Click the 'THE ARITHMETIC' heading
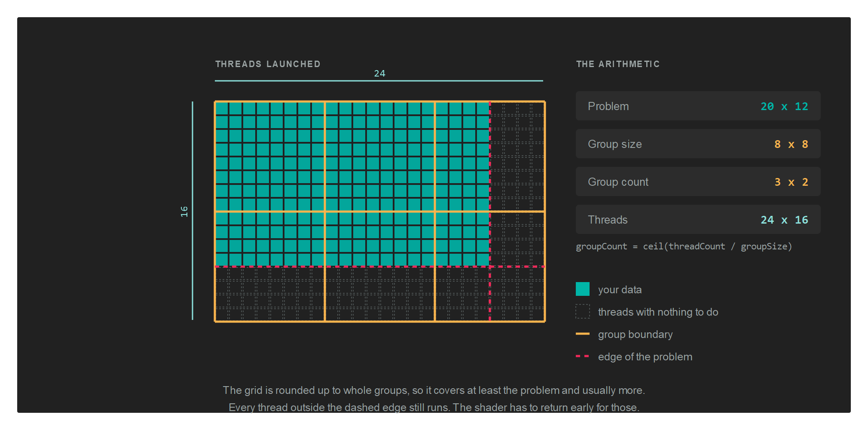Image resolution: width=868 pixels, height=430 pixels. tap(618, 64)
